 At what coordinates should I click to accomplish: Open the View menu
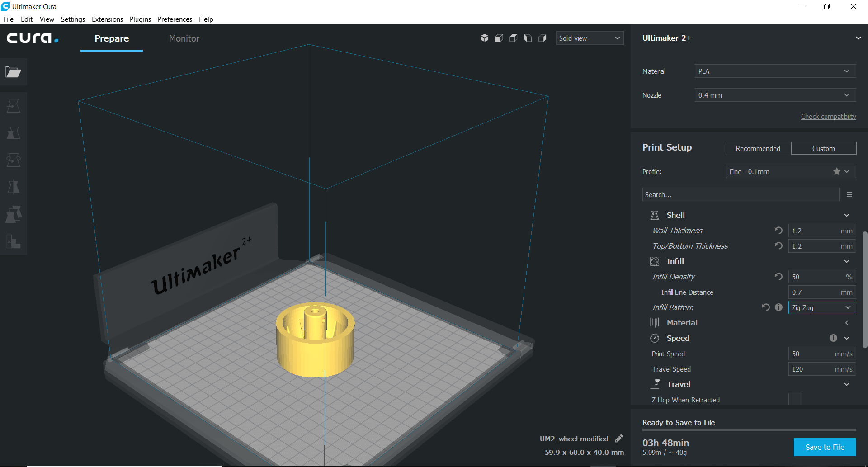(x=47, y=19)
